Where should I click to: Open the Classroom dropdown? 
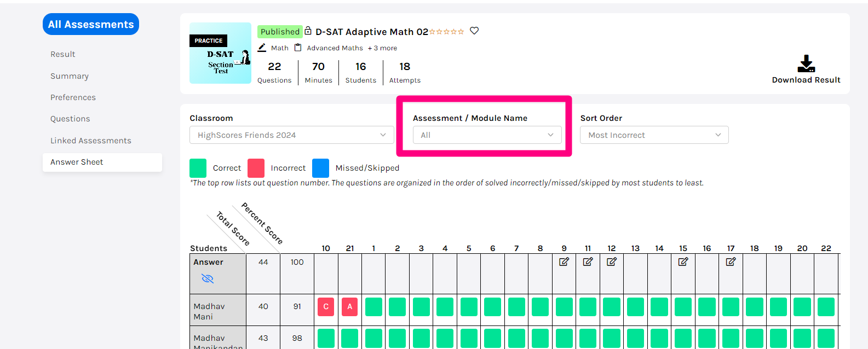click(x=291, y=135)
